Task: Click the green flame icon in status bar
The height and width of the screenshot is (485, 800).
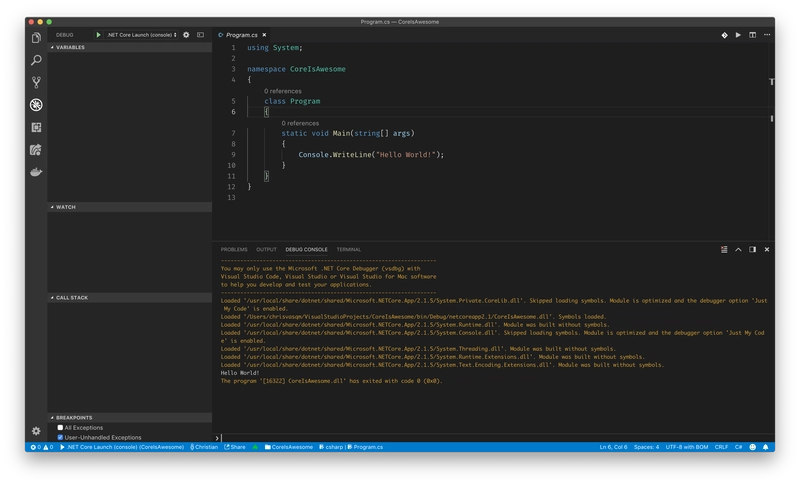Action: click(255, 447)
